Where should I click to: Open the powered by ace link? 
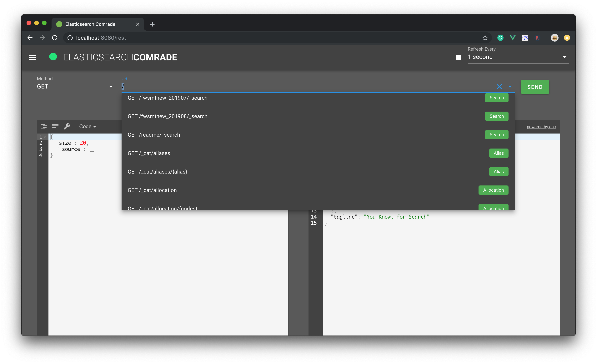(541, 127)
